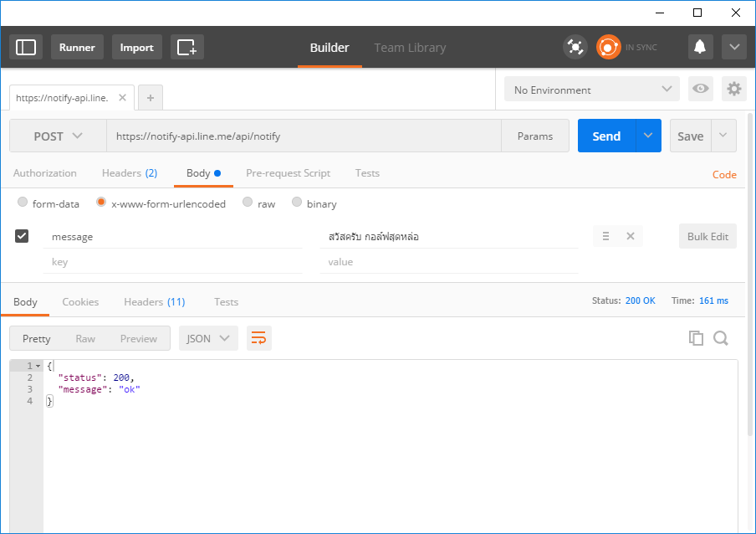756x534 pixels.
Task: Open Bulk Edit mode
Action: 707,236
